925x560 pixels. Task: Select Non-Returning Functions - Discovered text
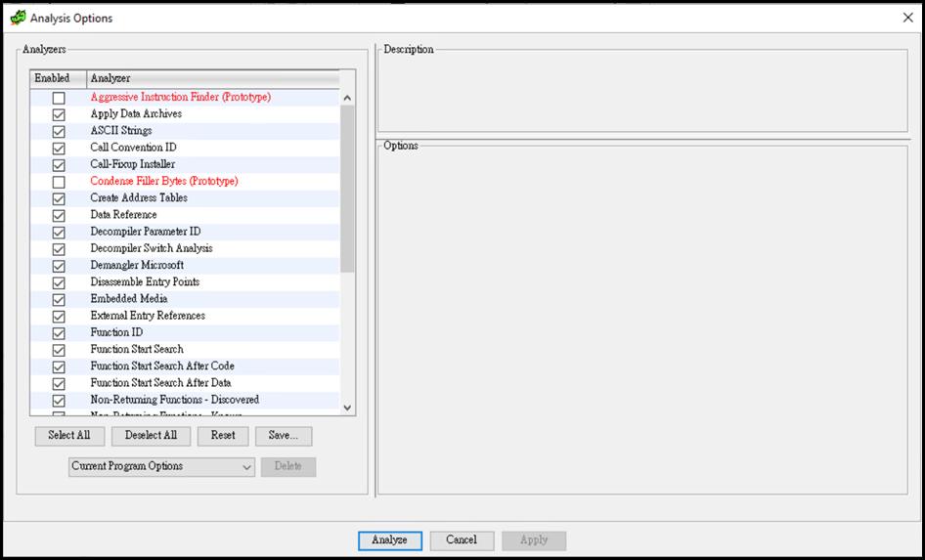[x=175, y=399]
